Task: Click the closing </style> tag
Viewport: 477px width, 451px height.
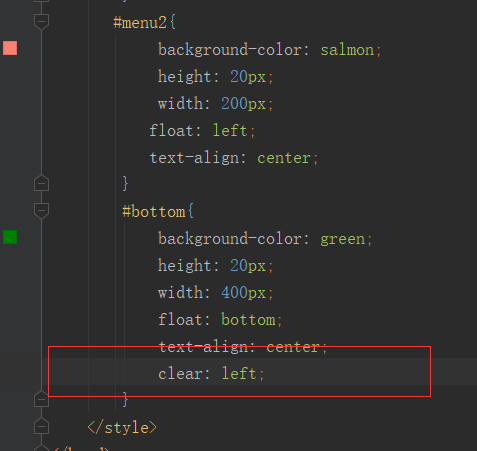Action: click(x=122, y=428)
